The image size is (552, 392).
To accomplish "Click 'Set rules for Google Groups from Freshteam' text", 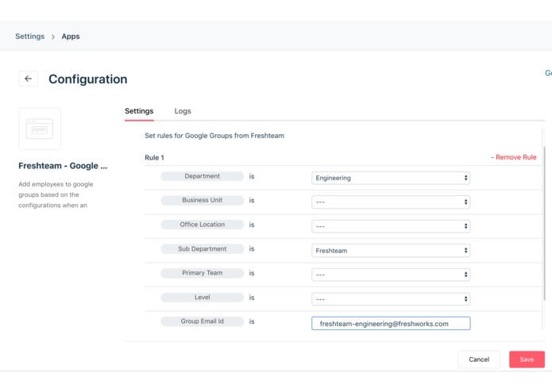I will click(x=214, y=136).
